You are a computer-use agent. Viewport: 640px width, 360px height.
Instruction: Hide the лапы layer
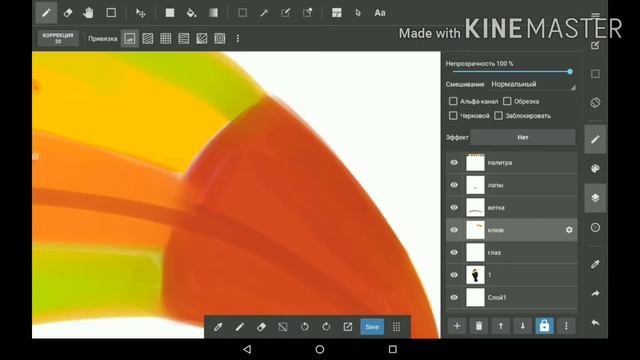tap(454, 185)
